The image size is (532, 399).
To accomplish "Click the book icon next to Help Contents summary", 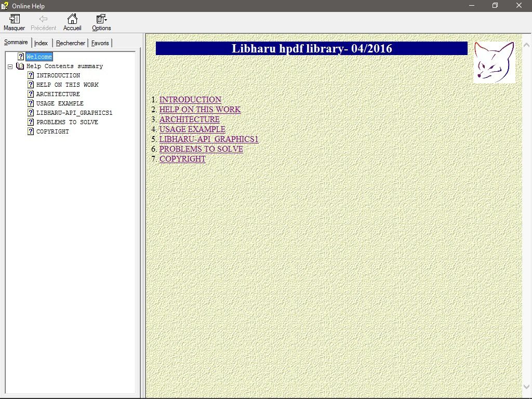I will point(20,66).
